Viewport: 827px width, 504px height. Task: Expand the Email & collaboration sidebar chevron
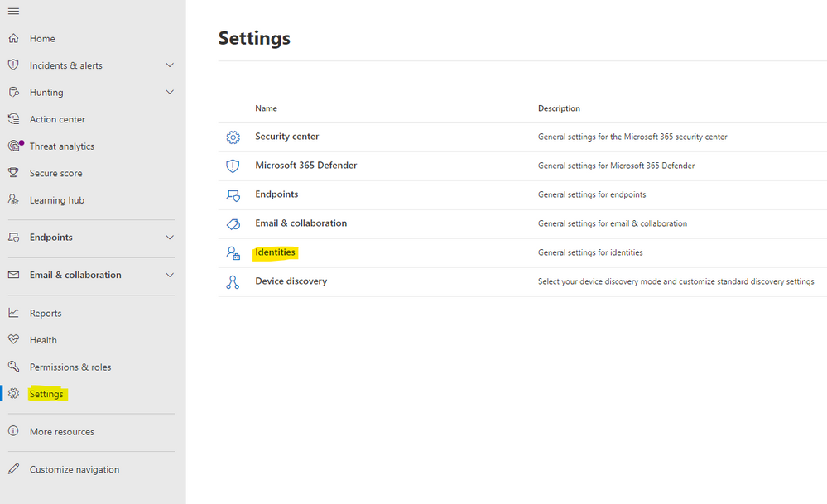pos(170,275)
